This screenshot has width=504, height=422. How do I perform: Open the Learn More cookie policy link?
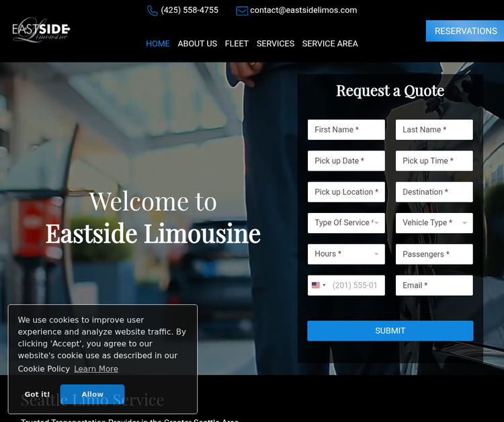(x=96, y=369)
